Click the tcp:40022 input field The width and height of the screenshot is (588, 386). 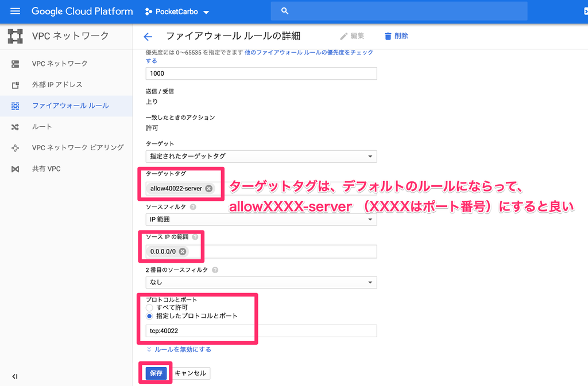pos(258,330)
